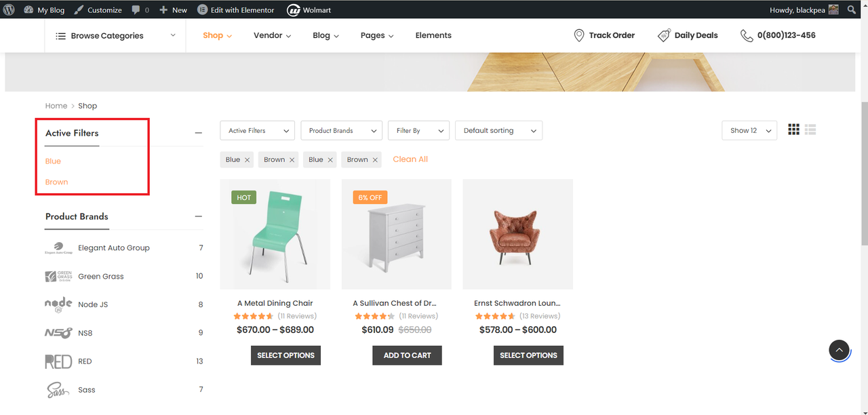Click the Elegant Auto Group logo icon
The height and width of the screenshot is (415, 868).
[x=58, y=248]
